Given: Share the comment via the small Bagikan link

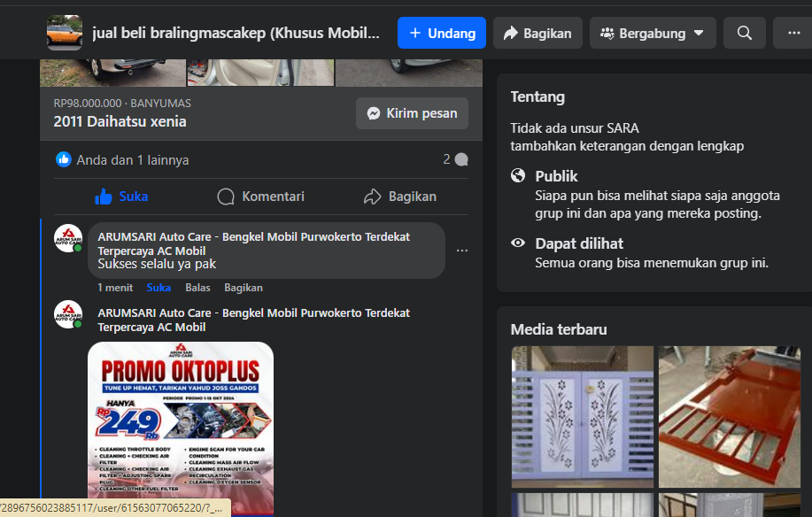Looking at the screenshot, I should [244, 288].
